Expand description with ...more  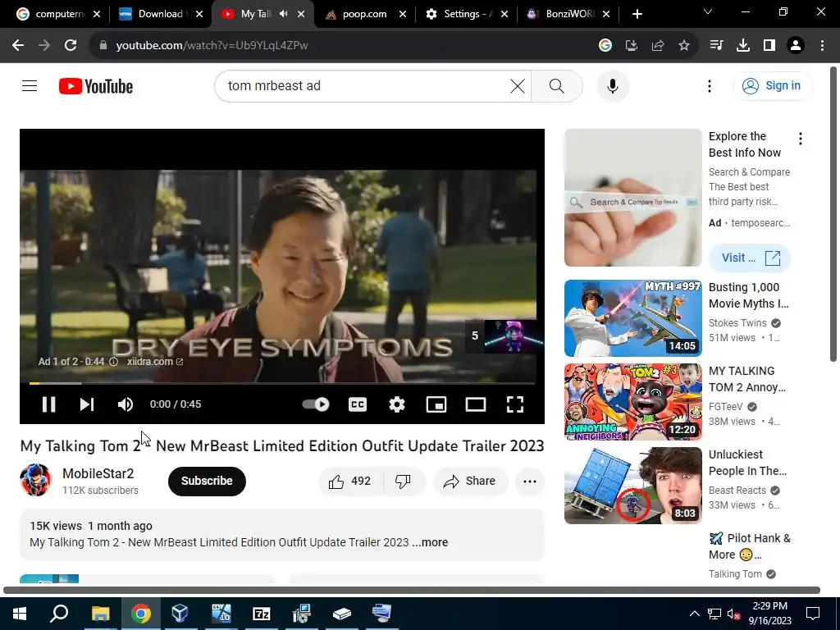click(430, 542)
